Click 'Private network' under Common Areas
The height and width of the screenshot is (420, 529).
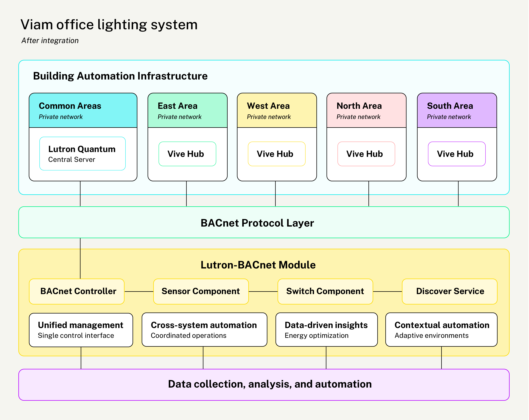pos(61,117)
